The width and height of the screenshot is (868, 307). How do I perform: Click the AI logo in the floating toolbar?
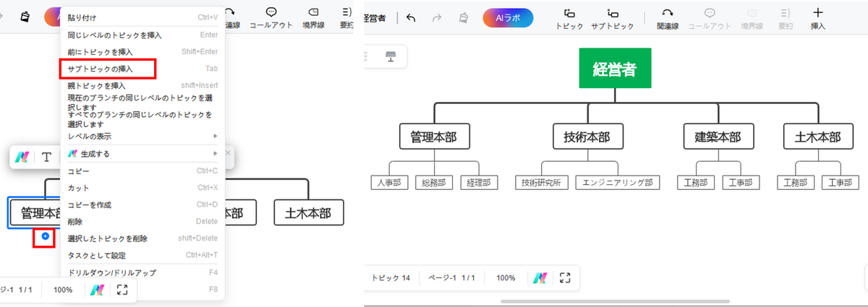click(x=23, y=157)
